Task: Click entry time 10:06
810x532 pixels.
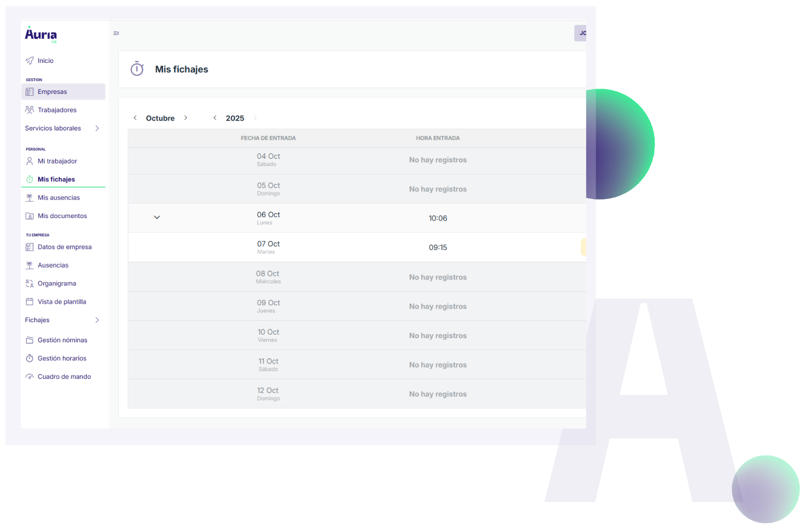Action: pos(438,218)
